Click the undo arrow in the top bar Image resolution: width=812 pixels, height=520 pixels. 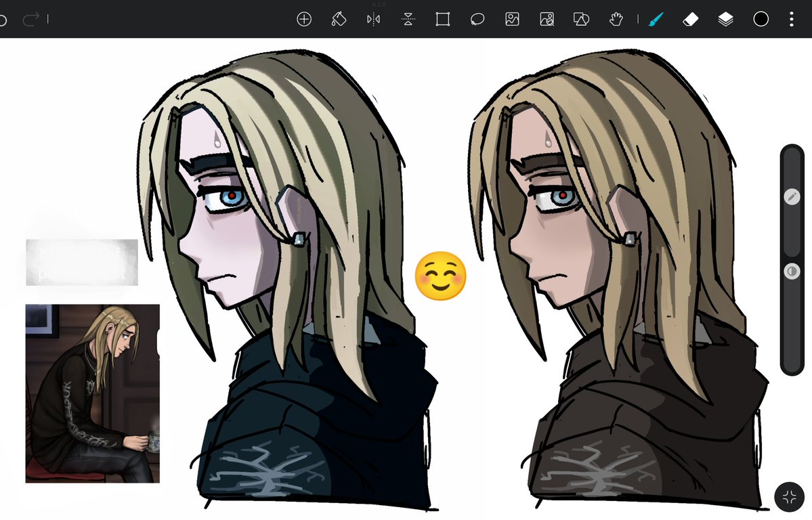tap(3, 20)
